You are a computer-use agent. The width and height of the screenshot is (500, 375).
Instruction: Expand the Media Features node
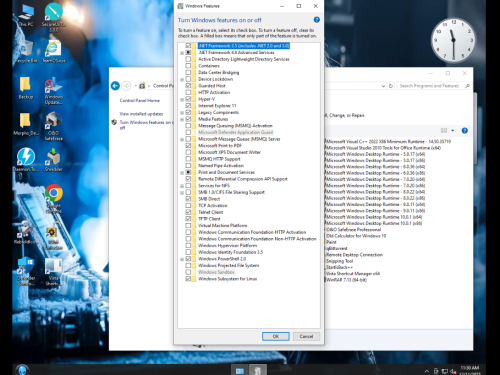[182, 119]
